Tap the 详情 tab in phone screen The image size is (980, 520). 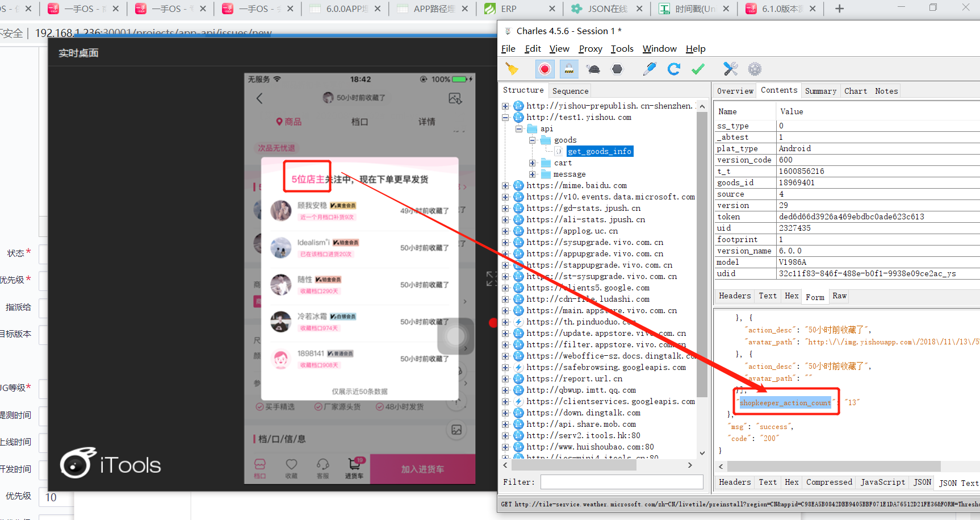tap(426, 122)
